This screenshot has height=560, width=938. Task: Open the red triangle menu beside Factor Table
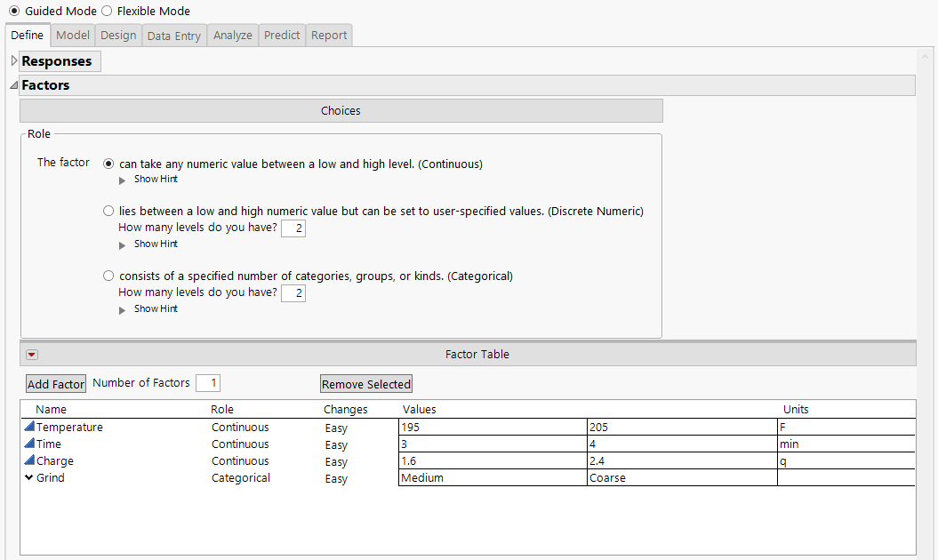32,354
